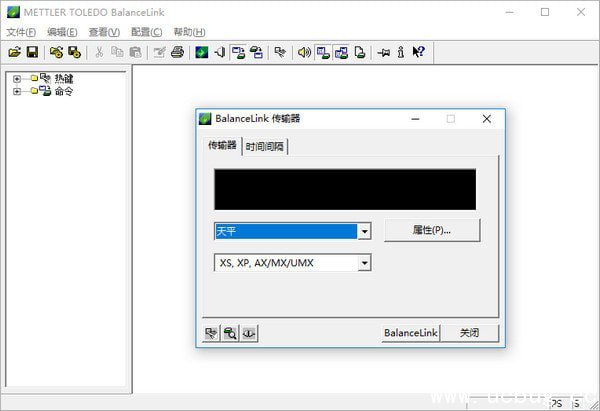Click the context help arrow-question icon

418,52
